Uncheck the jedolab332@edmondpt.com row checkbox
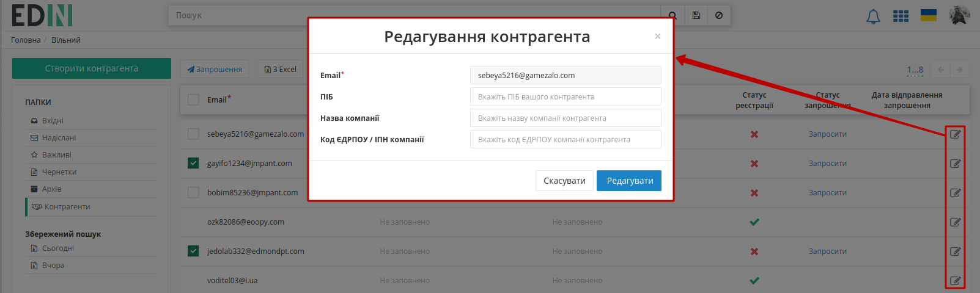 pos(193,251)
